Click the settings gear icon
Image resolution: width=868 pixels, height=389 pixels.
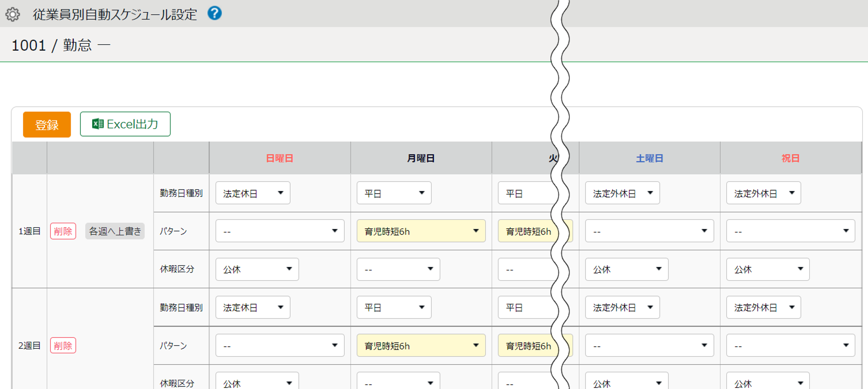pyautogui.click(x=13, y=14)
